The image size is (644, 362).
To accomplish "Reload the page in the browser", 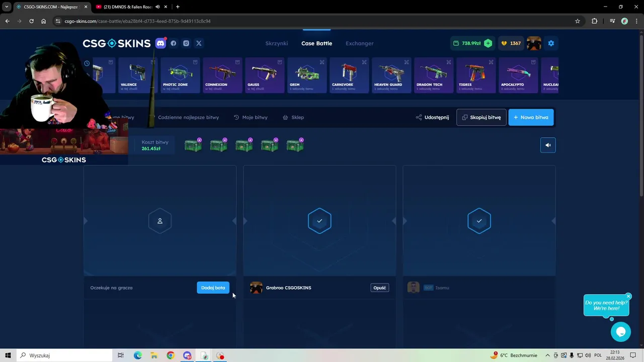I will 31,21.
